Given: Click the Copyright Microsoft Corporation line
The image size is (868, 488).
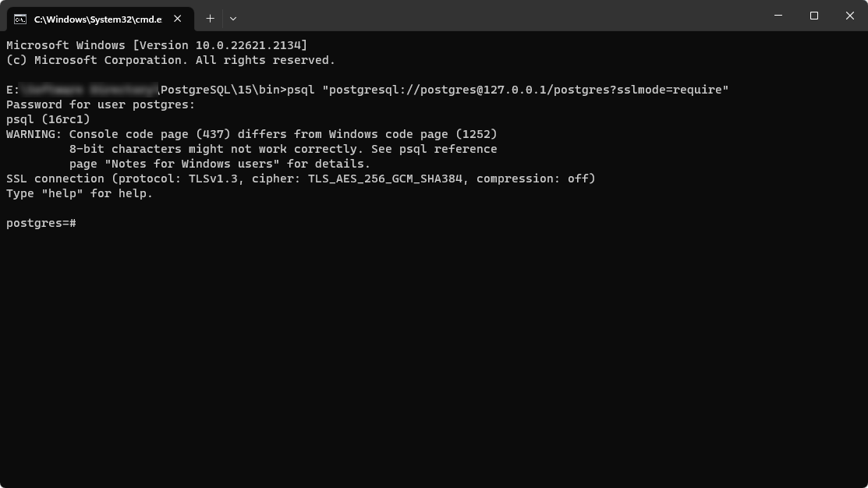Looking at the screenshot, I should click(170, 59).
